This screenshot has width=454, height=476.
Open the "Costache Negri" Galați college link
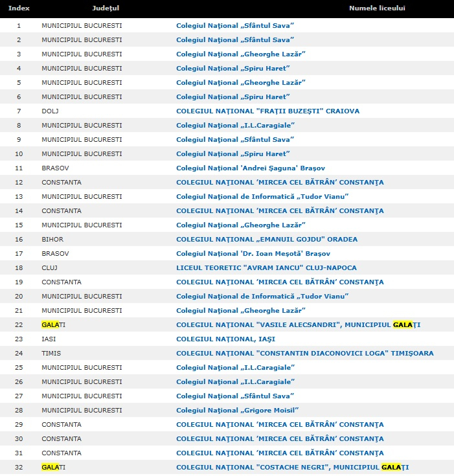[x=292, y=467]
